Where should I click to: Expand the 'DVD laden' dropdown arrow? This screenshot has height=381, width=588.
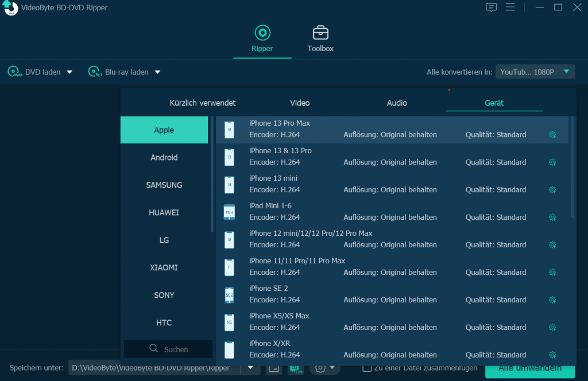70,72
